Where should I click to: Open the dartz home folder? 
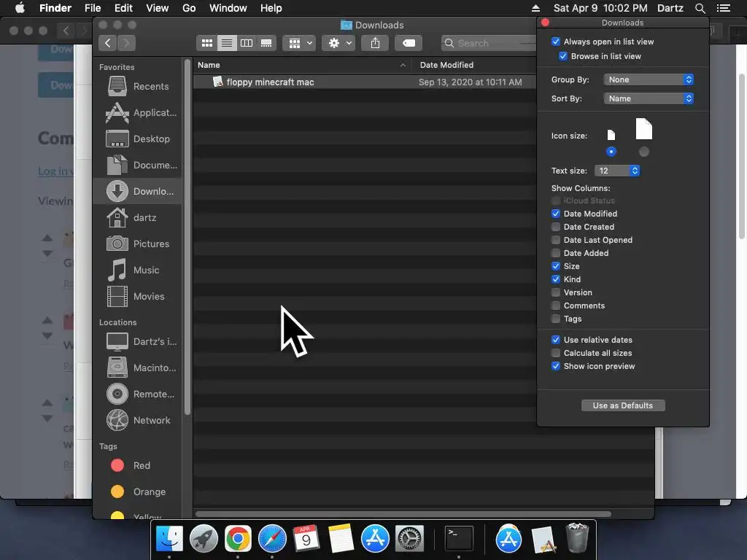(138, 217)
